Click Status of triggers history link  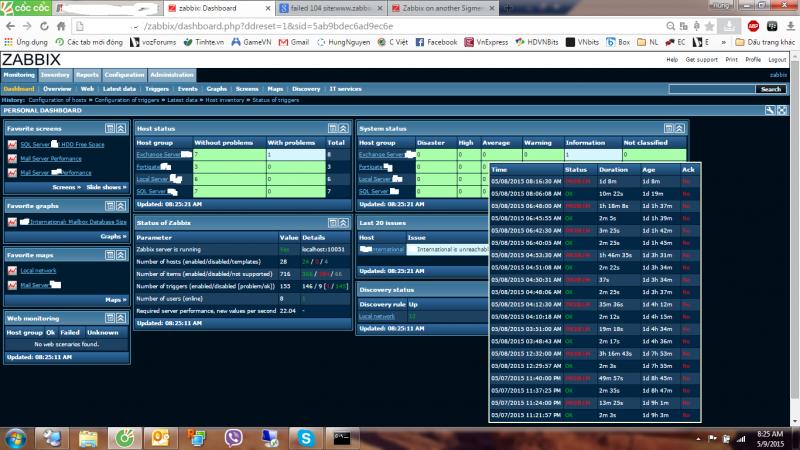[x=276, y=100]
